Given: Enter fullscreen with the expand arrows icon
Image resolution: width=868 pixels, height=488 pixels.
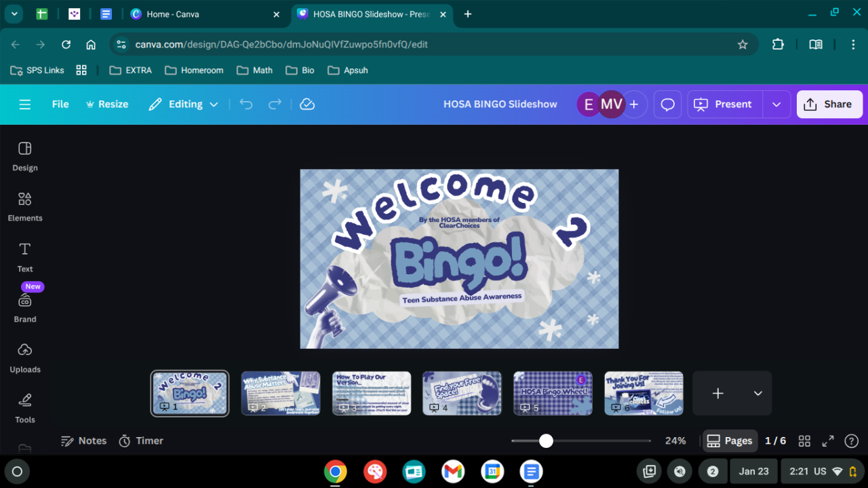Looking at the screenshot, I should pos(828,441).
